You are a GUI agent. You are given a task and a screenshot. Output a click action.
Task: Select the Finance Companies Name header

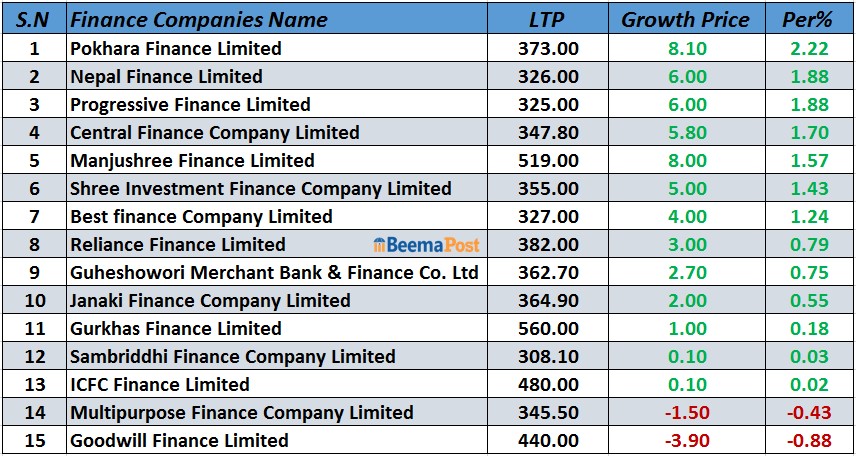coord(199,19)
